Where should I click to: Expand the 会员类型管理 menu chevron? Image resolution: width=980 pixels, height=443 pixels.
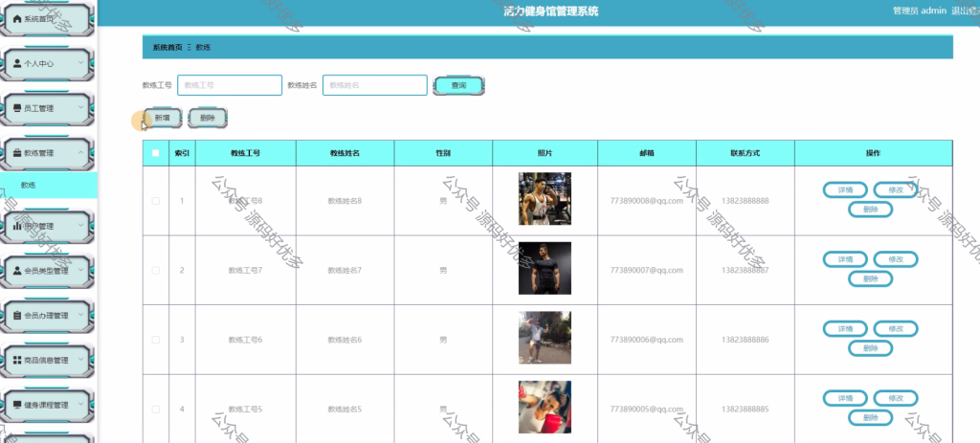[80, 270]
